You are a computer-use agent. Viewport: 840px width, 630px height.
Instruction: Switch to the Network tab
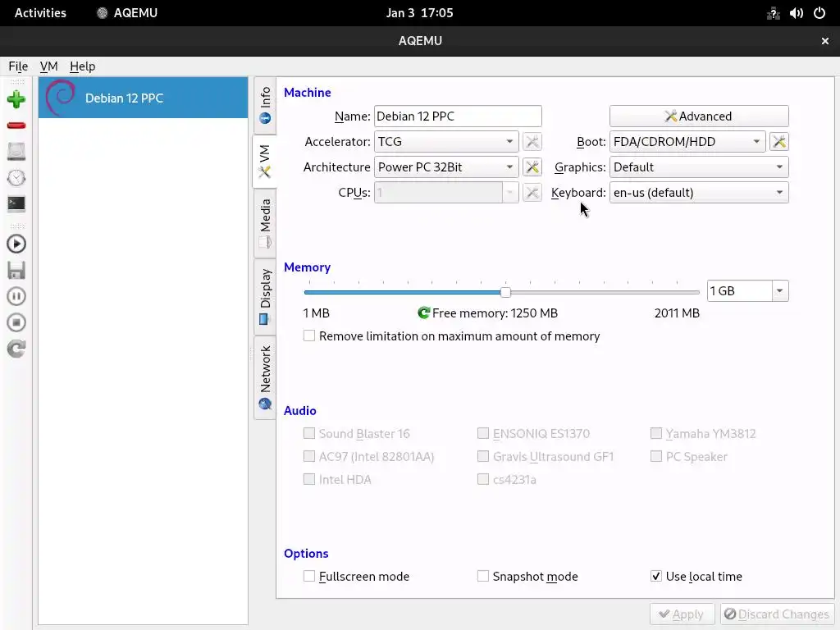pos(265,377)
